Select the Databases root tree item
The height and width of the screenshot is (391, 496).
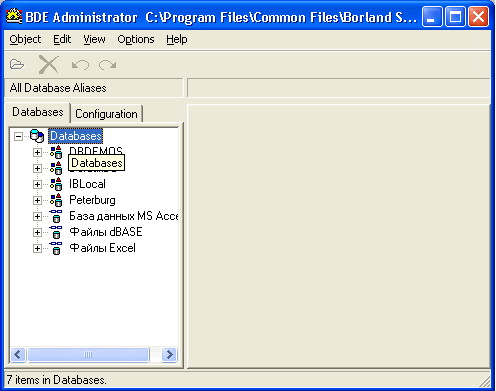(x=76, y=136)
